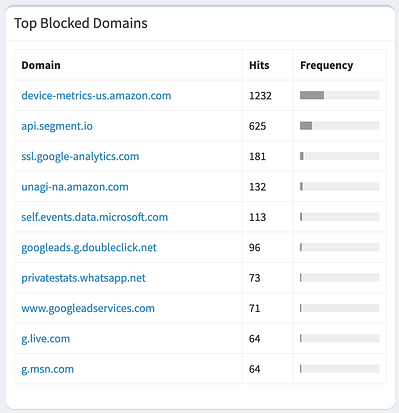Click ssl.google-analytics.com domain link
The height and width of the screenshot is (413, 399).
80,157
